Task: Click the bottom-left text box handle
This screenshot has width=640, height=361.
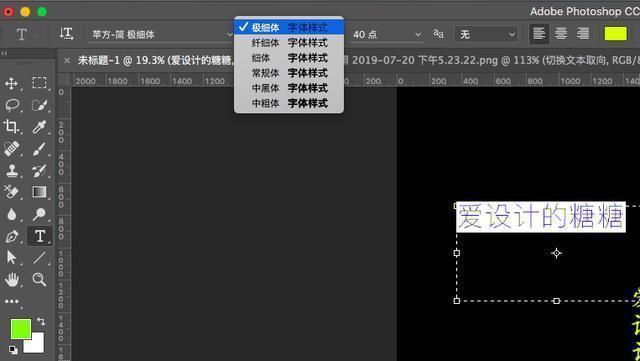Action: click(x=457, y=301)
